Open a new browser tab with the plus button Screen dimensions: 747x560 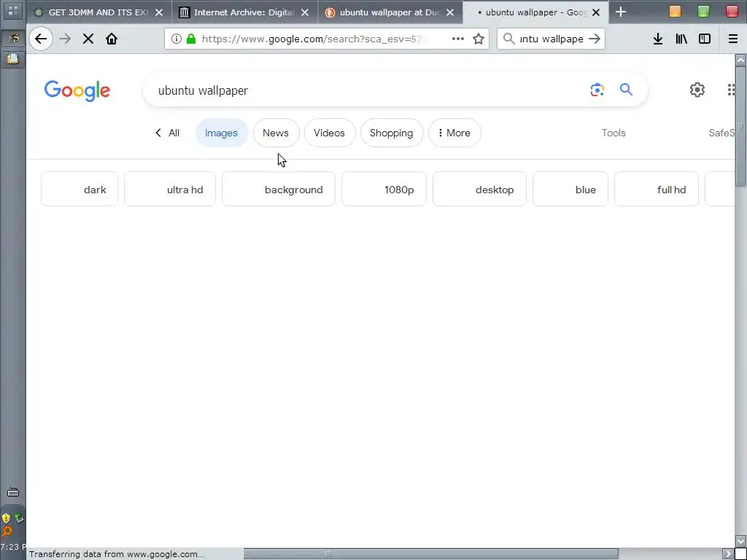coord(620,12)
